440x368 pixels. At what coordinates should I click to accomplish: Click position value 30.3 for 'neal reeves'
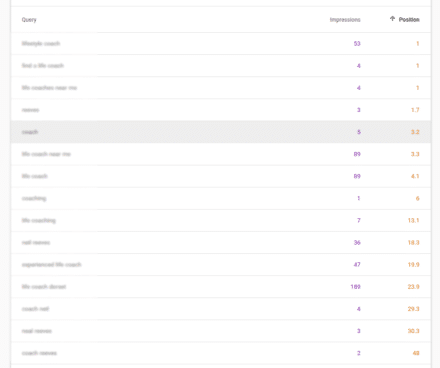tap(413, 331)
